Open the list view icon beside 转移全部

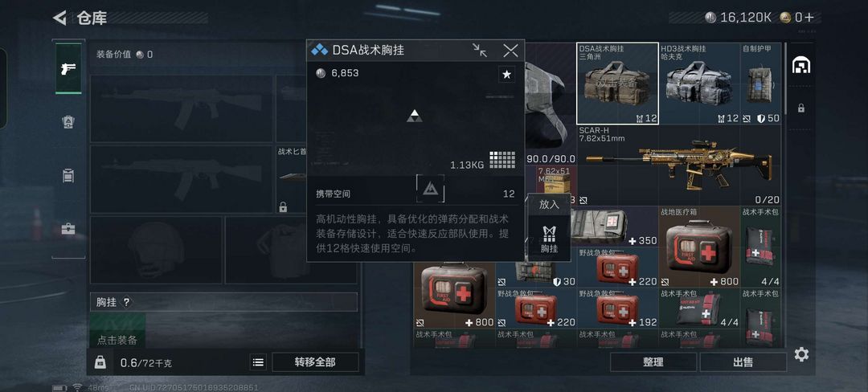(258, 362)
